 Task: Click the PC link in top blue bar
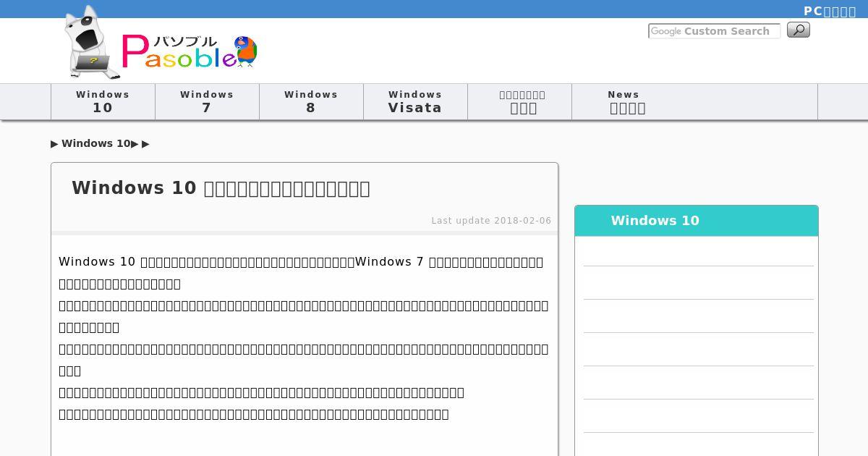(830, 11)
